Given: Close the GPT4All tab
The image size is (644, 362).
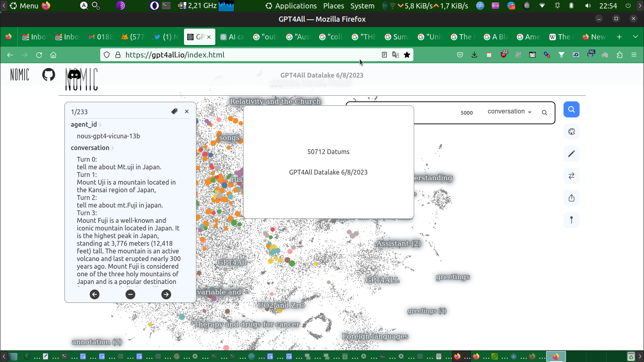Looking at the screenshot, I should pyautogui.click(x=209, y=37).
